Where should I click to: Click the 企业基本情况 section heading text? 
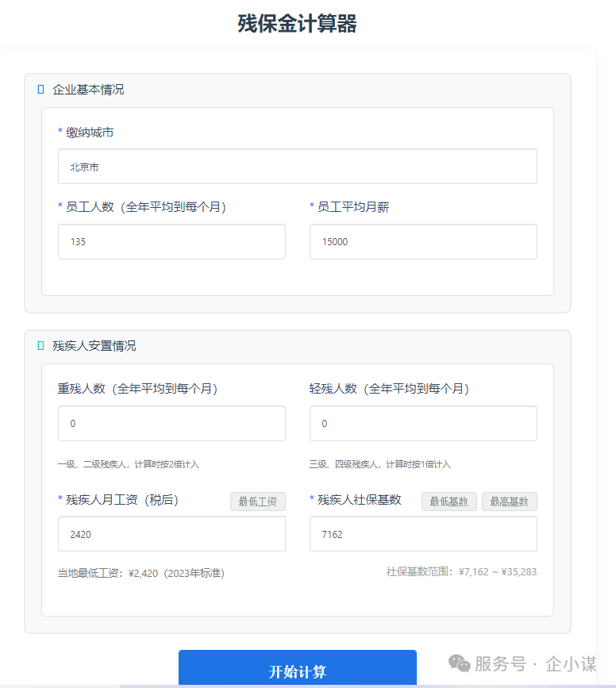[88, 90]
